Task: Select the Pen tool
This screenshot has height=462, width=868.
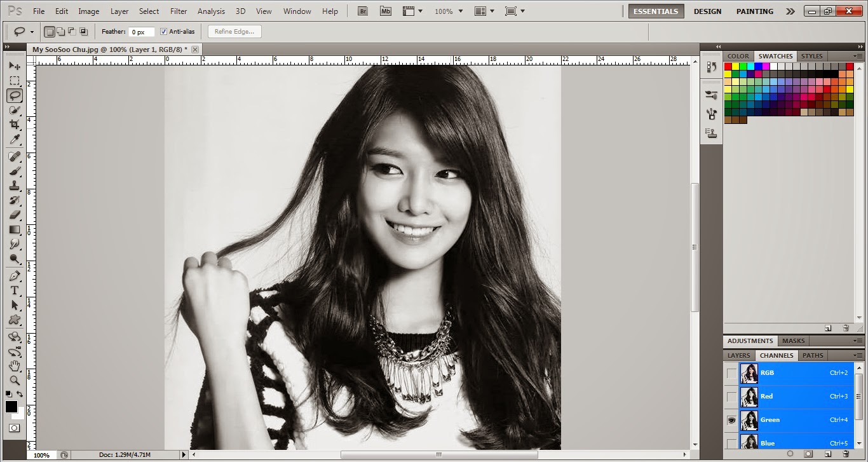Action: coord(14,276)
